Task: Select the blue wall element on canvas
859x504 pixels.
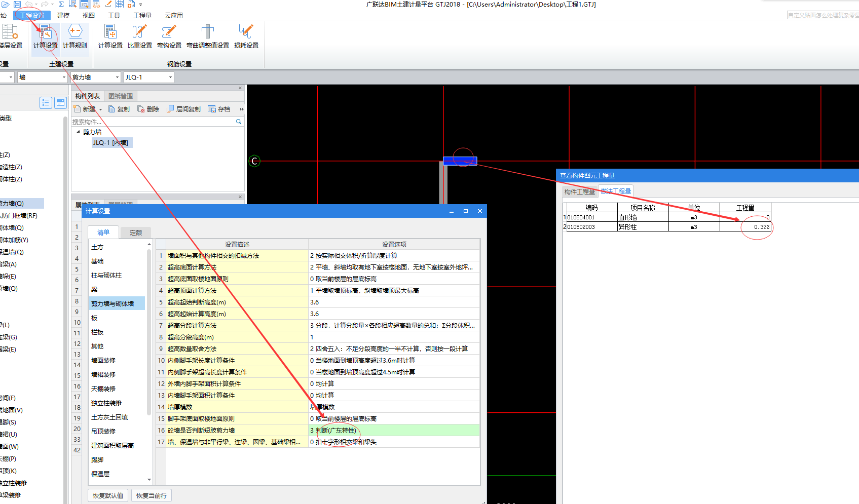Action: click(x=460, y=161)
